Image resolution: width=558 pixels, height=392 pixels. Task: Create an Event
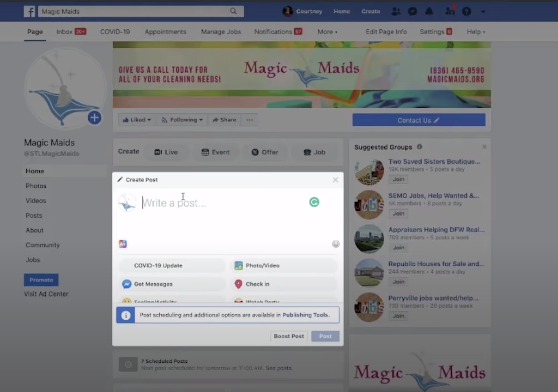pyautogui.click(x=216, y=152)
